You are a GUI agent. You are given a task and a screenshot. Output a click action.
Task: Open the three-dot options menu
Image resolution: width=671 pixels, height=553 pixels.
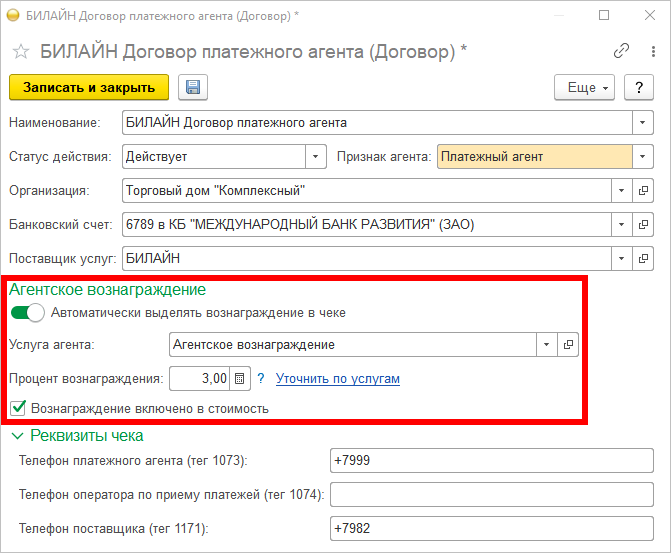(x=653, y=51)
